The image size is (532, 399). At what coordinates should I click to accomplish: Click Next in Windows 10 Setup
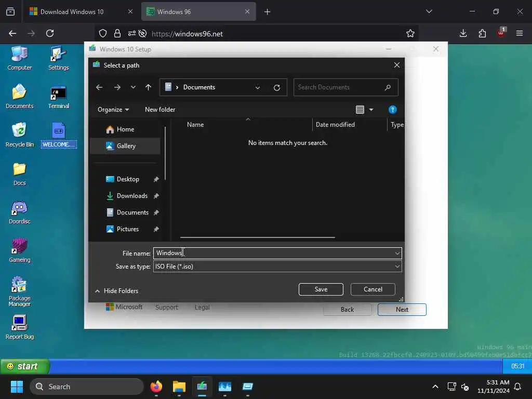pos(402,310)
